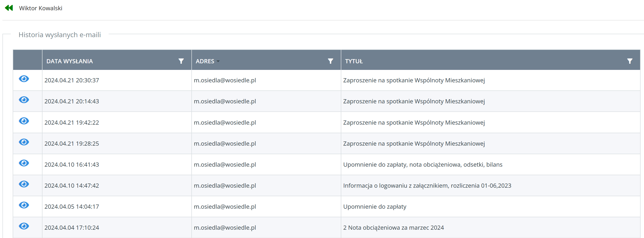Viewport: 644px width, 238px height.
Task: Show the 2024.04.05 Upomnienie do zapłaty email
Action: pos(24,205)
